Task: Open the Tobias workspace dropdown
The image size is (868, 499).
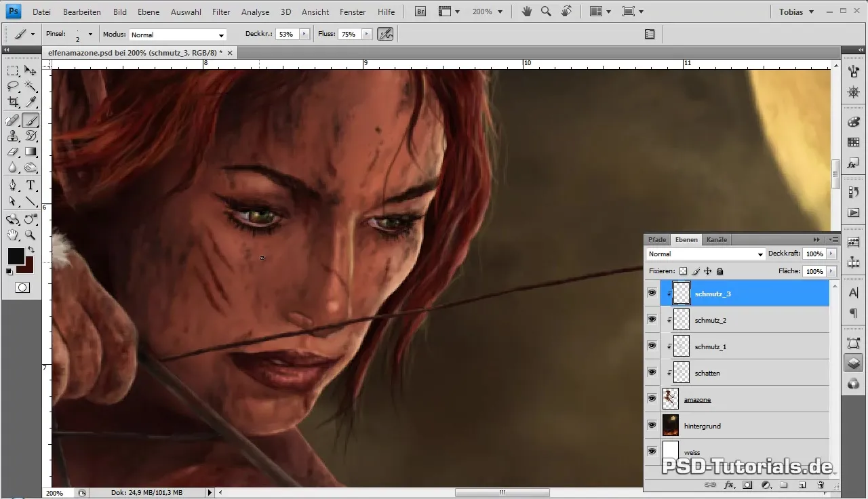Action: tap(796, 12)
